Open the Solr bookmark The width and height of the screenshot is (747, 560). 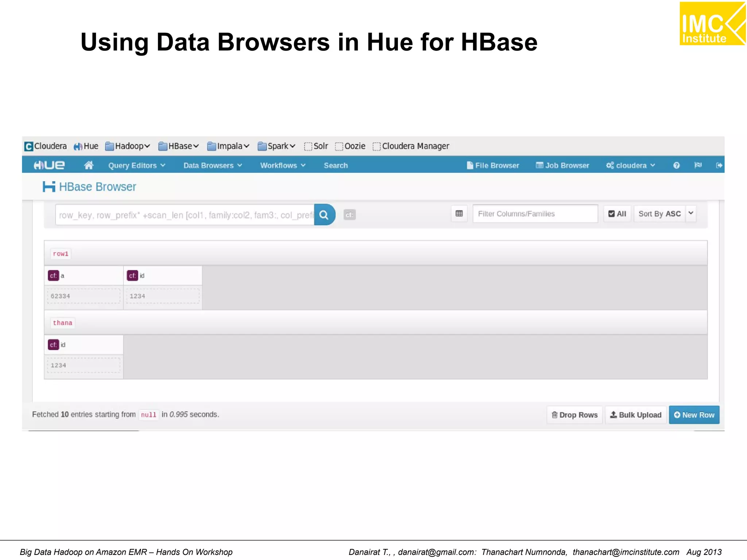[x=316, y=146]
